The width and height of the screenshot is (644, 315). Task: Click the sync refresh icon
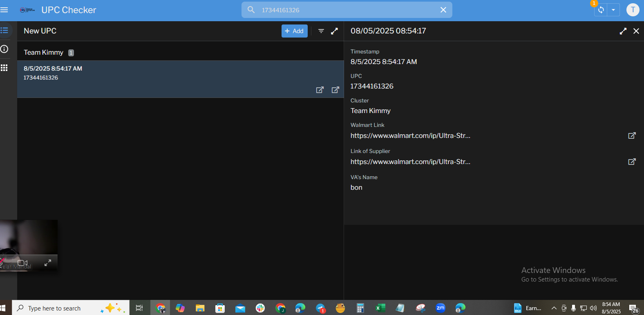[601, 10]
